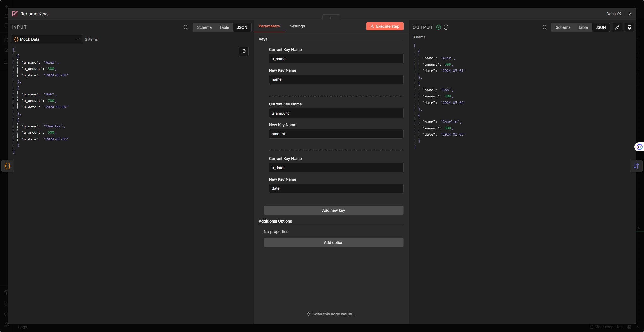
Task: Click the u_amount current key field
Action: (x=336, y=113)
